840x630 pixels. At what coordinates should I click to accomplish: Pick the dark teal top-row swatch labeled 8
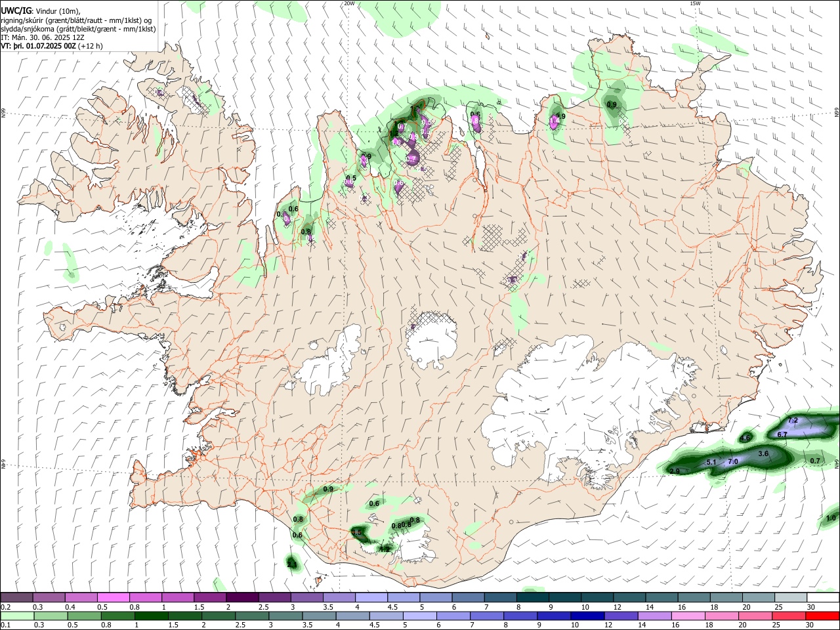[533, 598]
